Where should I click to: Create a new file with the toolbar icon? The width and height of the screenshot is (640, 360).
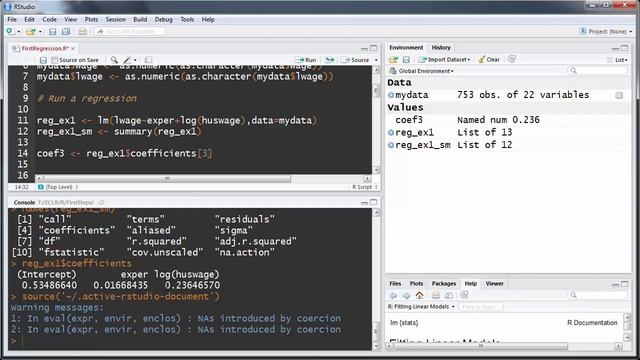point(10,31)
